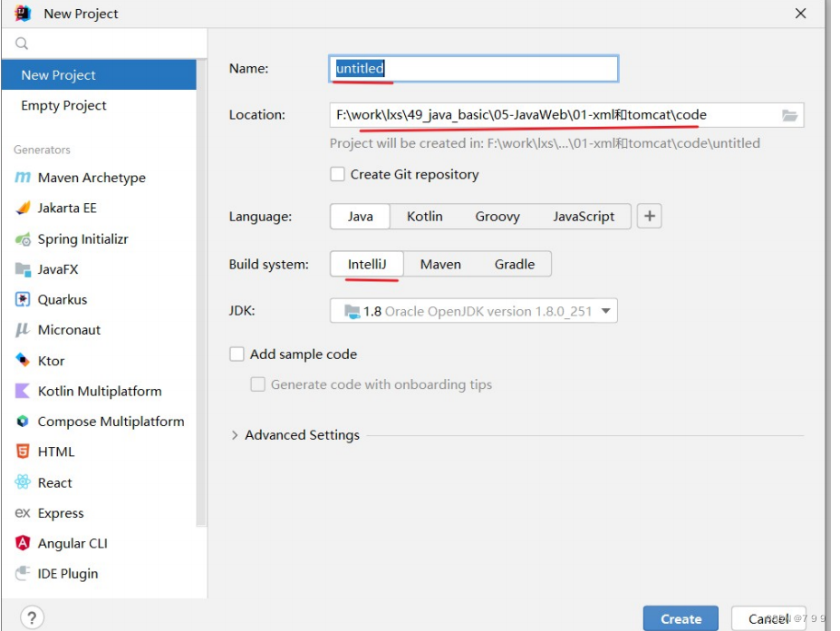Click the project Name input field
Screen dimensions: 840x631
coord(474,69)
